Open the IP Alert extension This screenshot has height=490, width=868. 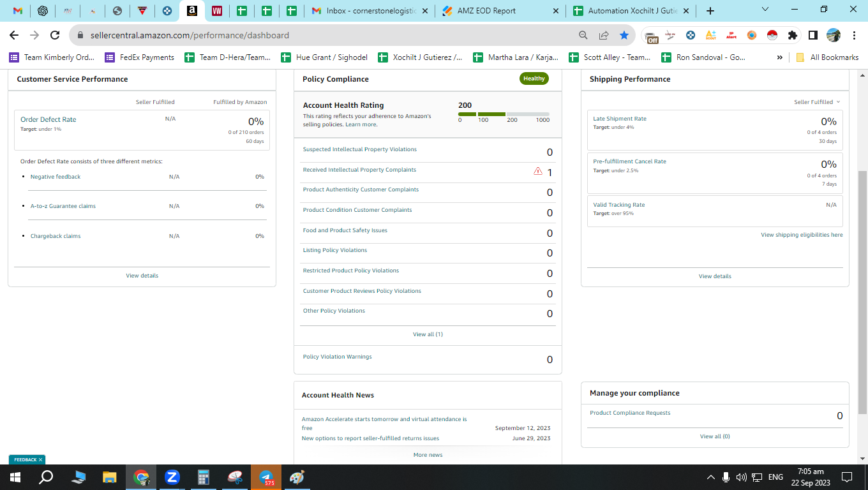pos(731,35)
